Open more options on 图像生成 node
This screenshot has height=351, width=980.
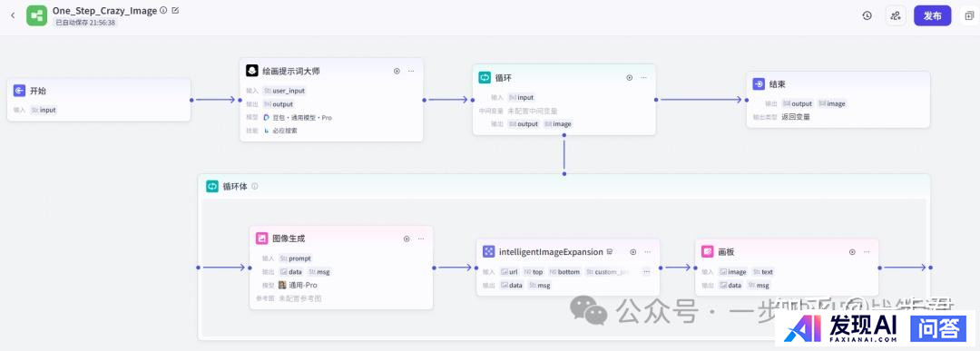(x=421, y=239)
